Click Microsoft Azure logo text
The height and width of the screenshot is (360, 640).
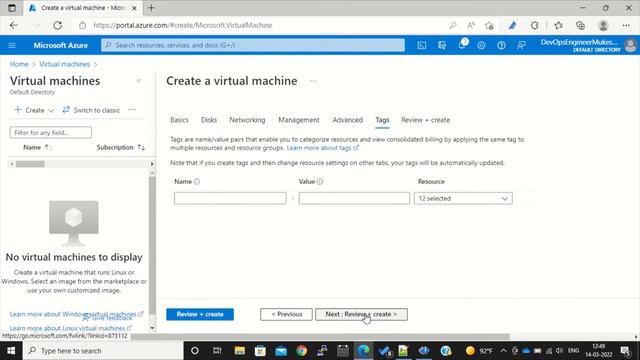(x=60, y=45)
